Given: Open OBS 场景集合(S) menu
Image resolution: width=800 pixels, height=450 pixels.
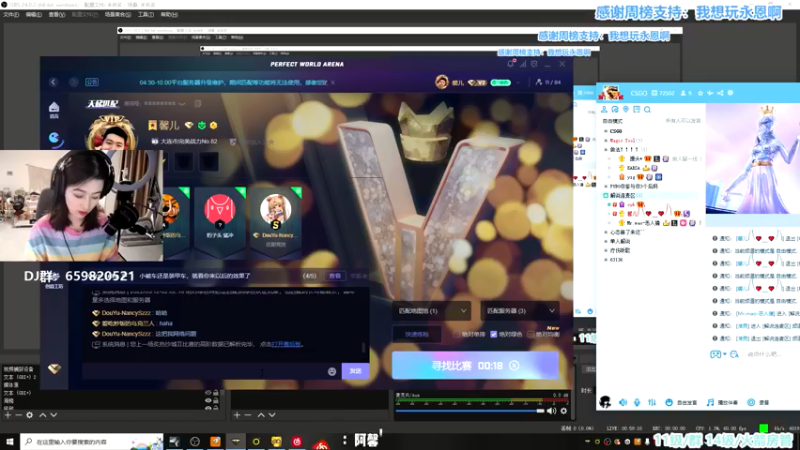Looking at the screenshot, I should pyautogui.click(x=118, y=14).
